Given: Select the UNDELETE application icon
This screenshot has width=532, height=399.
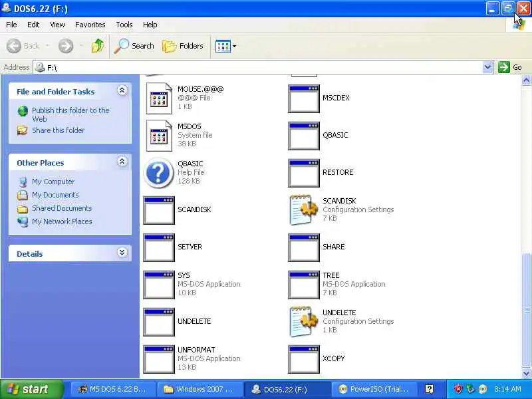Looking at the screenshot, I should pos(159,322).
